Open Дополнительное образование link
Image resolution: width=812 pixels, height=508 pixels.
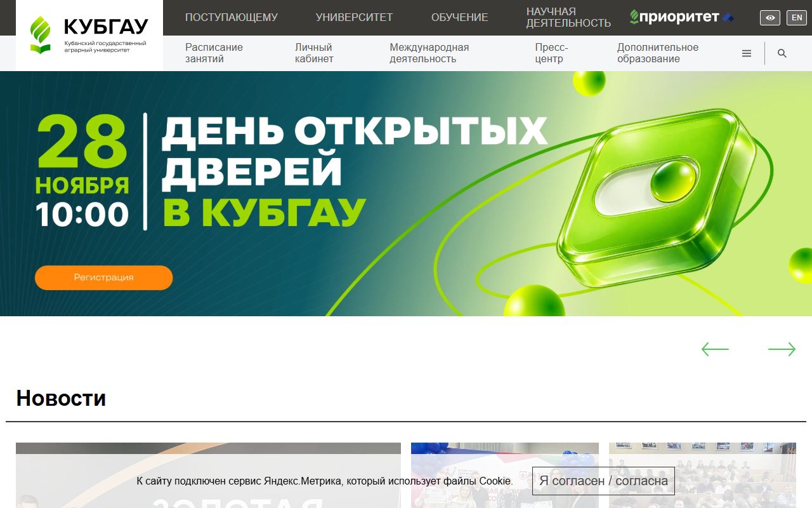click(x=658, y=53)
